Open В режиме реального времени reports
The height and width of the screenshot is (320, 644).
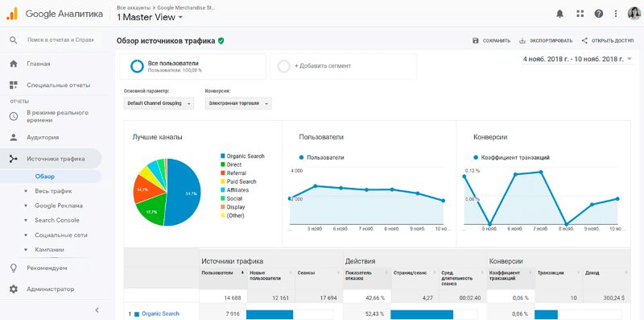57,116
